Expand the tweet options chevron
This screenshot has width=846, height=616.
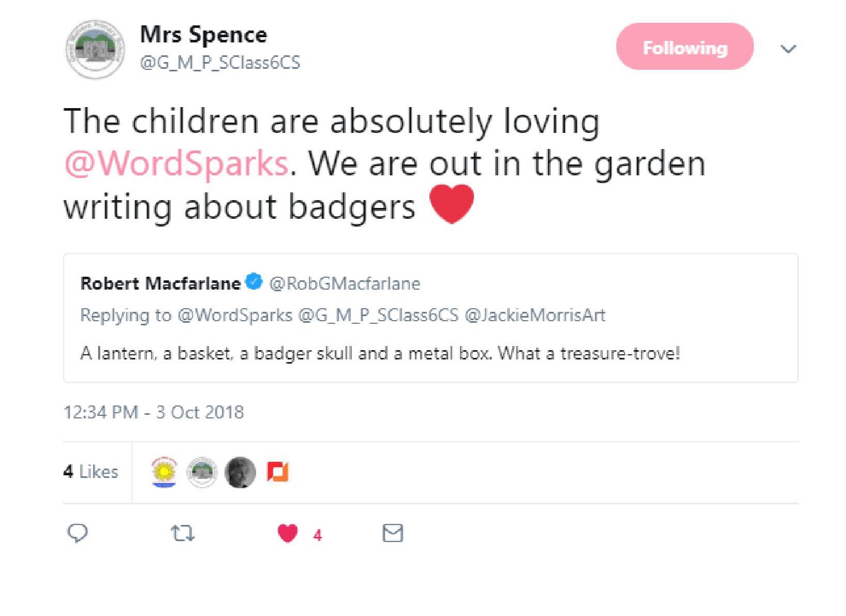(788, 49)
